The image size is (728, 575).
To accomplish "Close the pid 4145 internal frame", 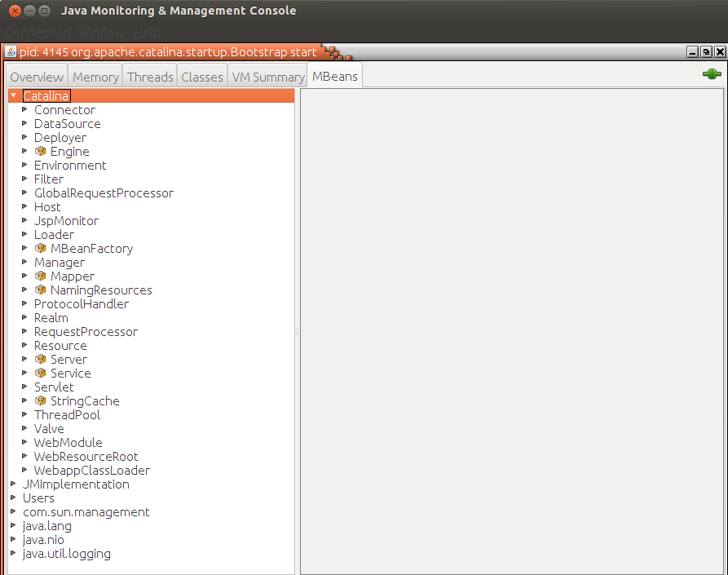I will (x=720, y=52).
